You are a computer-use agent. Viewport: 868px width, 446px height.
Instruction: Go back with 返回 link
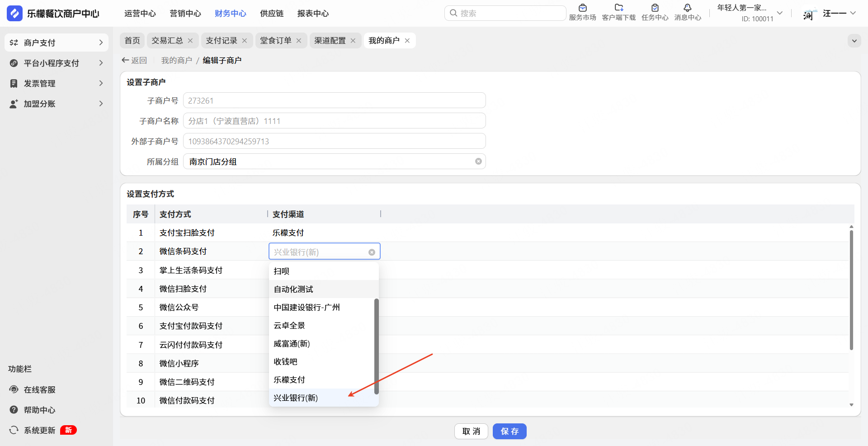point(134,60)
